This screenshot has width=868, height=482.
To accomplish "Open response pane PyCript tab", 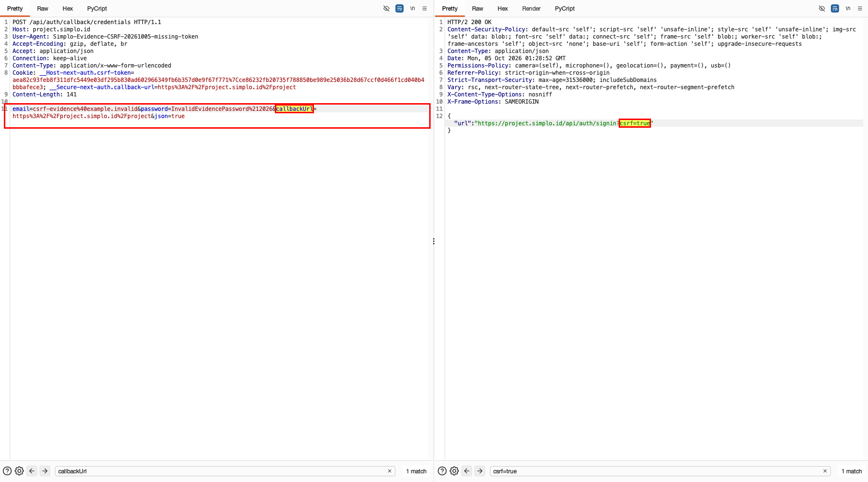I will (x=565, y=9).
